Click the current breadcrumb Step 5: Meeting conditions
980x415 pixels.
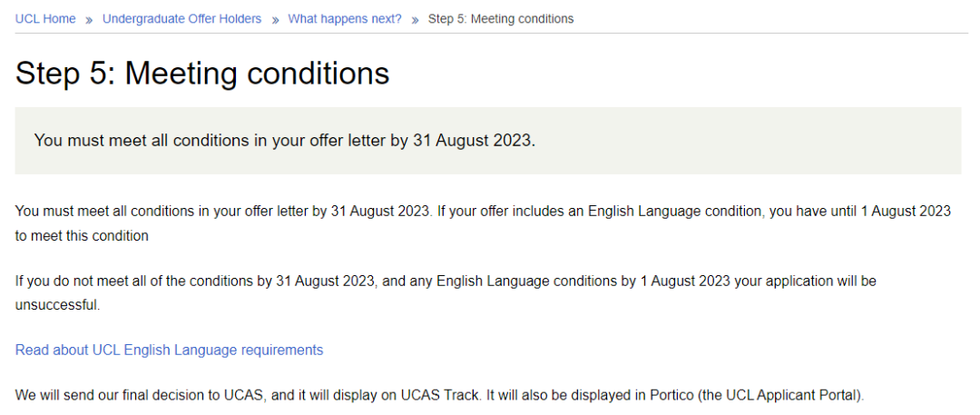pyautogui.click(x=501, y=18)
